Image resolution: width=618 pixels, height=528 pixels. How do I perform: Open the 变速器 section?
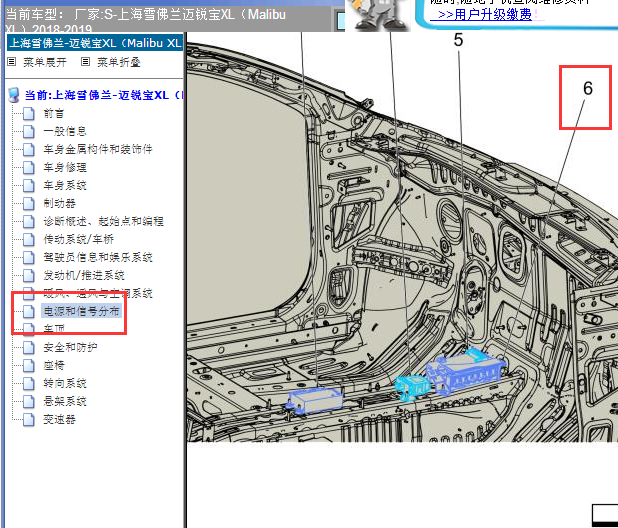59,419
